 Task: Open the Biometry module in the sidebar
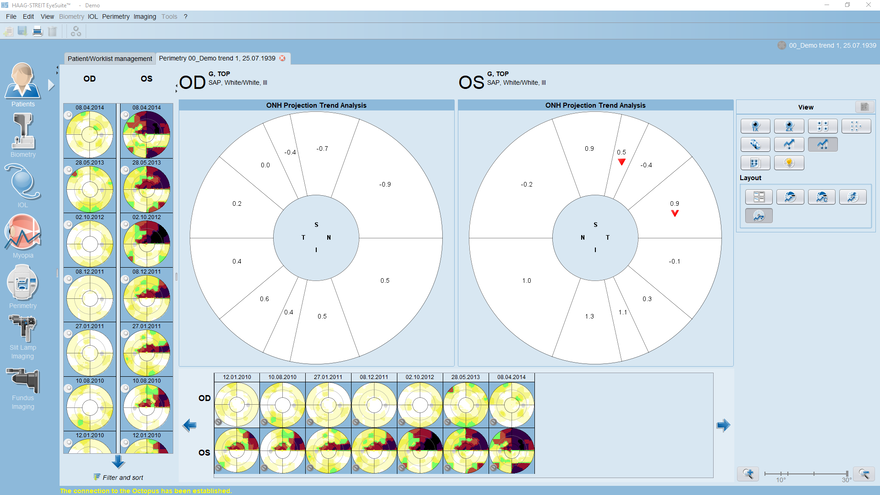point(22,133)
